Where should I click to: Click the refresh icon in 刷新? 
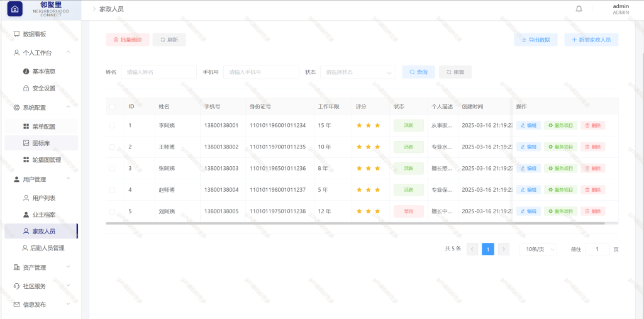[x=163, y=40]
